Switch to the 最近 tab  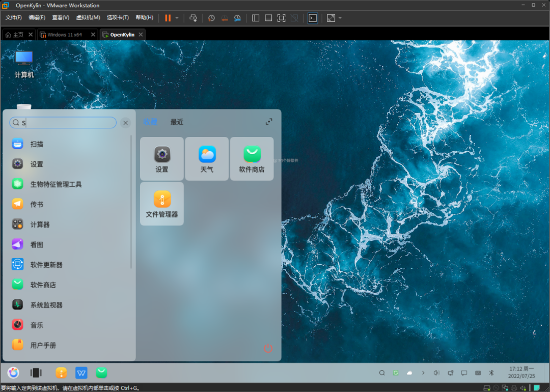[x=177, y=122]
